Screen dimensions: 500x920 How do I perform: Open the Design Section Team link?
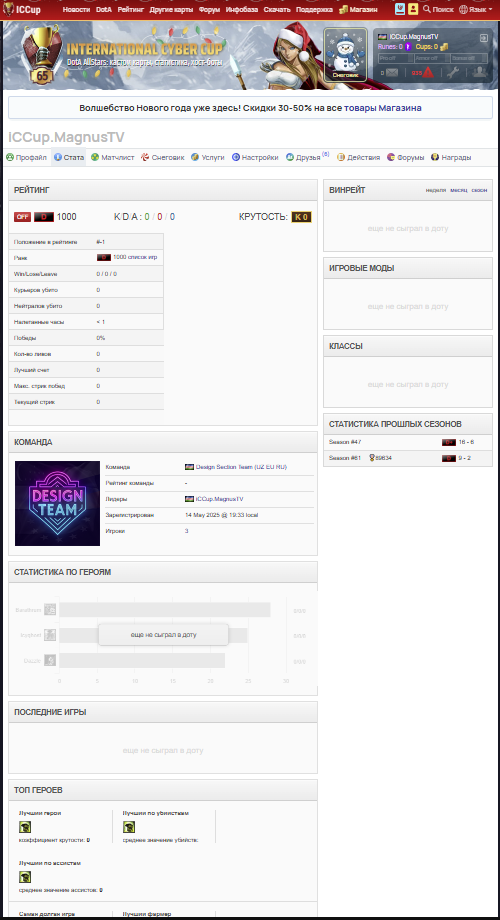(x=241, y=467)
